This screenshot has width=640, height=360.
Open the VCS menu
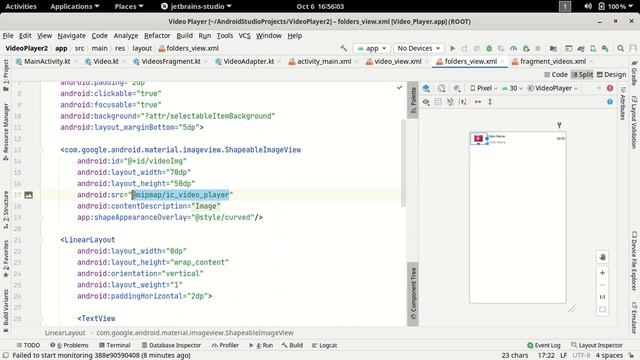click(244, 36)
